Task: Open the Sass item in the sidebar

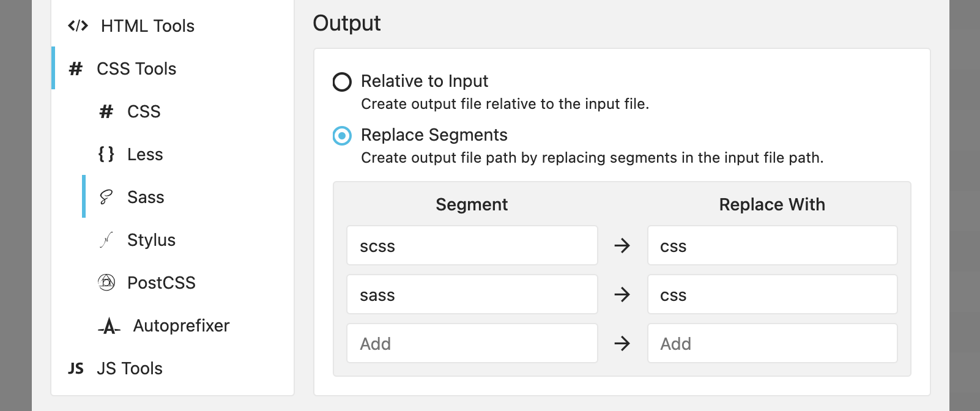Action: pyautogui.click(x=145, y=197)
